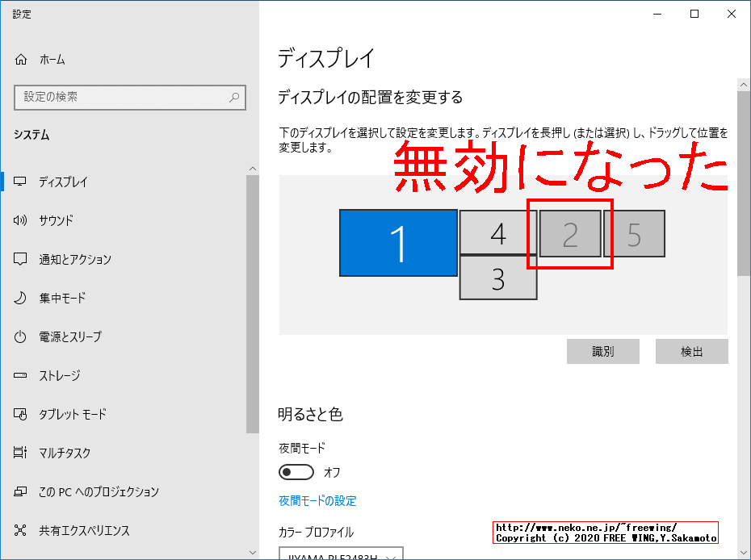
Task: Toggle 夜間モード (Night light) off switch
Action: pos(297,472)
